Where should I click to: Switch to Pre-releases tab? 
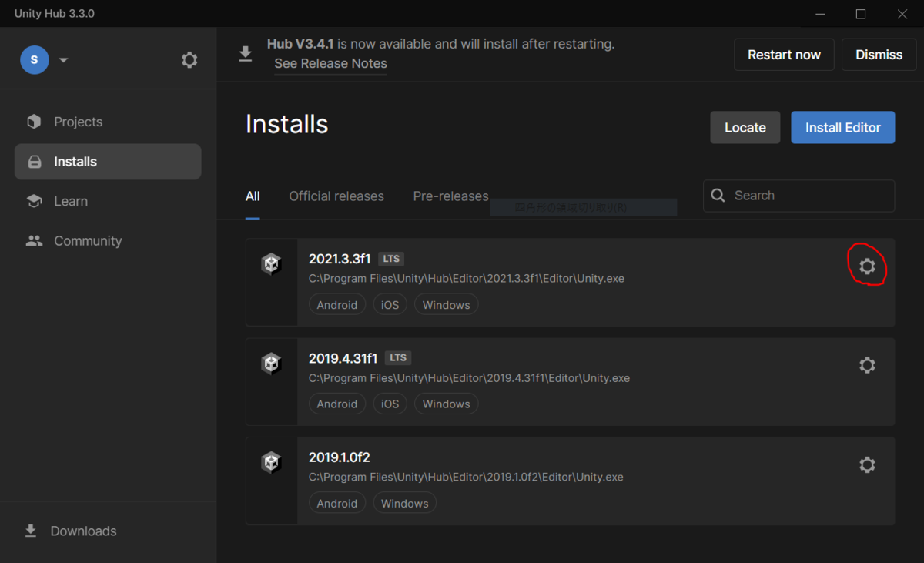point(450,196)
